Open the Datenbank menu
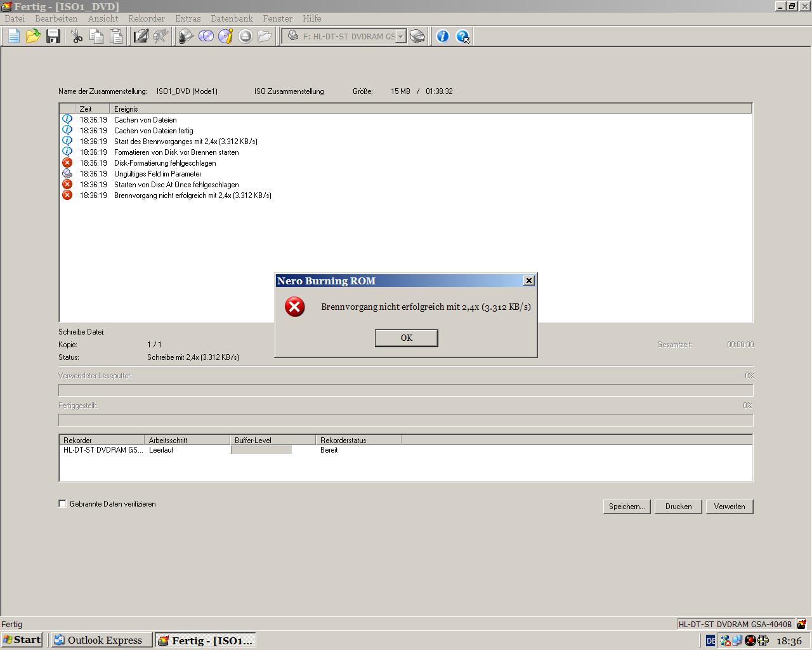 click(232, 18)
